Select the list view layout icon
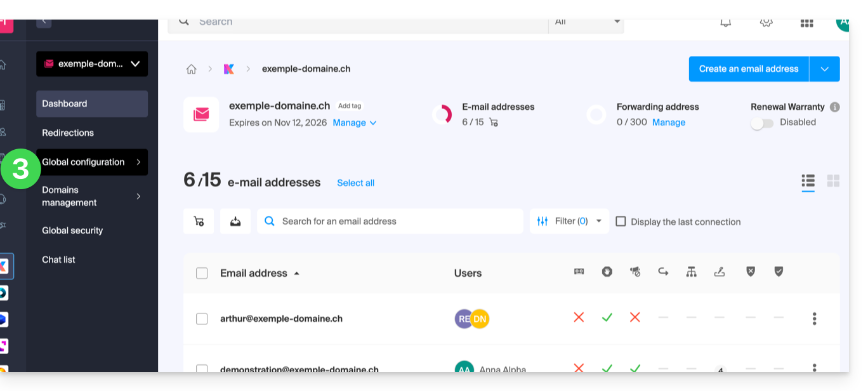 (808, 181)
